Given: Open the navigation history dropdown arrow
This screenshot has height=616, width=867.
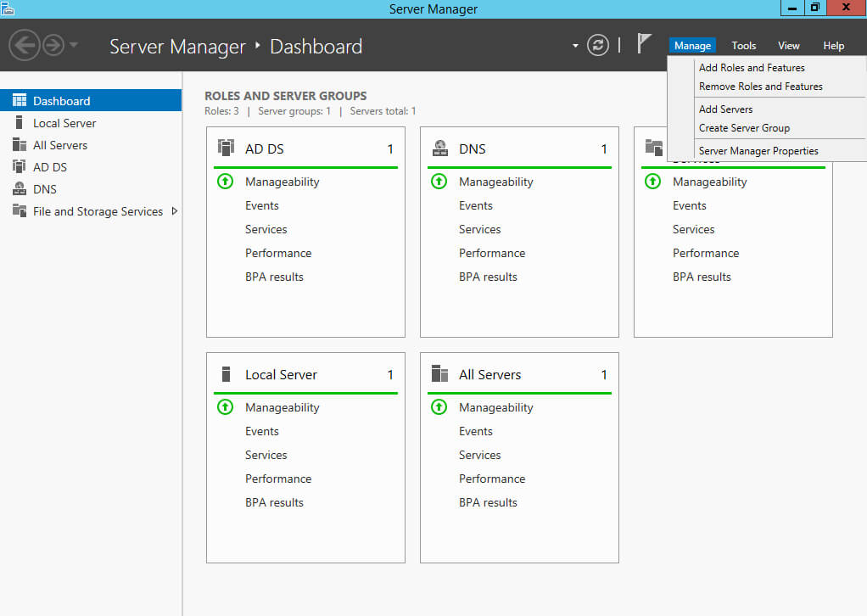Looking at the screenshot, I should tap(74, 45).
